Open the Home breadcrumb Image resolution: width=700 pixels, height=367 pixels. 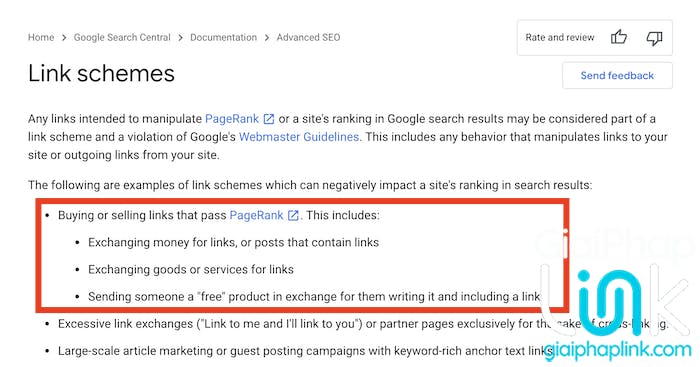41,38
